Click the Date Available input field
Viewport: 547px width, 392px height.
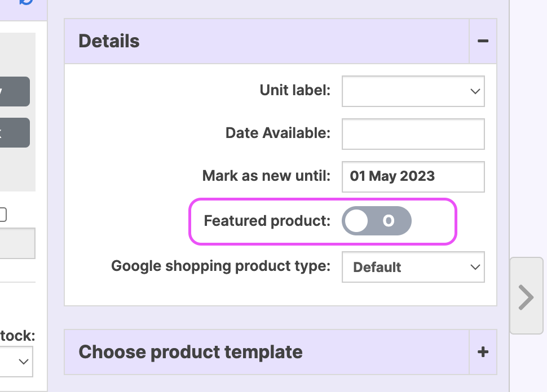click(413, 133)
